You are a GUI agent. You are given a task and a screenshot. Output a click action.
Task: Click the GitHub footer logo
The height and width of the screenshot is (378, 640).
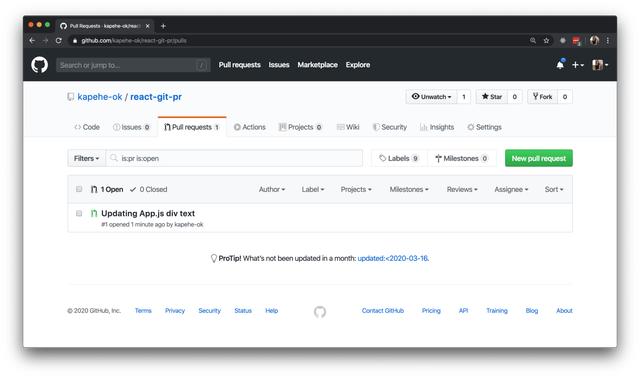pos(320,311)
